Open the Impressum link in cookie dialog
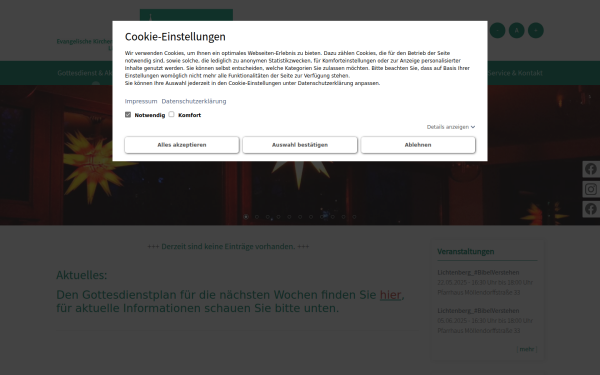Image resolution: width=600 pixels, height=375 pixels. point(141,101)
